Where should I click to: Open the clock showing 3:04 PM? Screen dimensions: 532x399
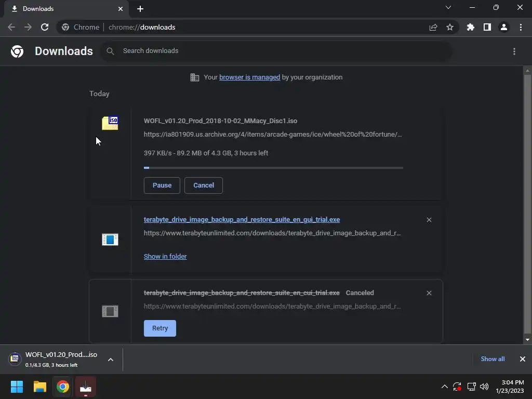pos(510,387)
